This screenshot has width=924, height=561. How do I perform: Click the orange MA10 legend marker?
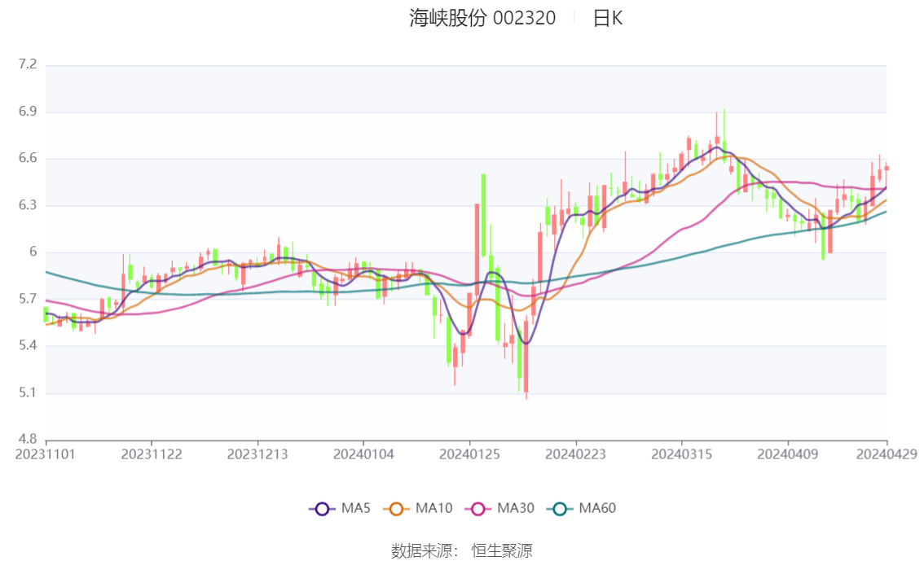pos(396,509)
